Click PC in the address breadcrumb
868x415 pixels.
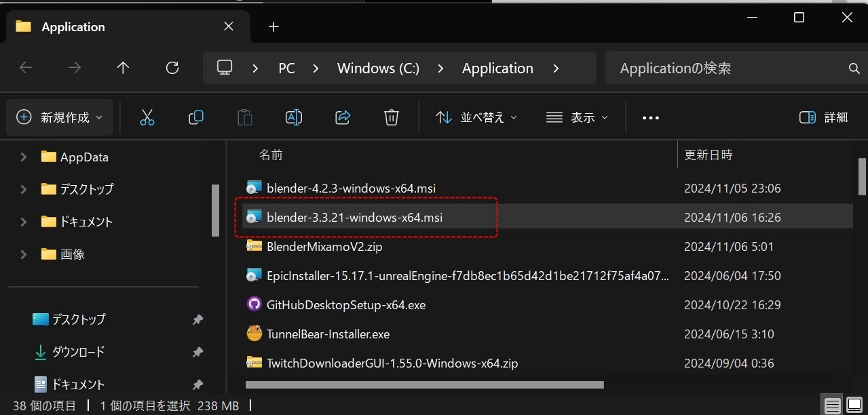286,68
